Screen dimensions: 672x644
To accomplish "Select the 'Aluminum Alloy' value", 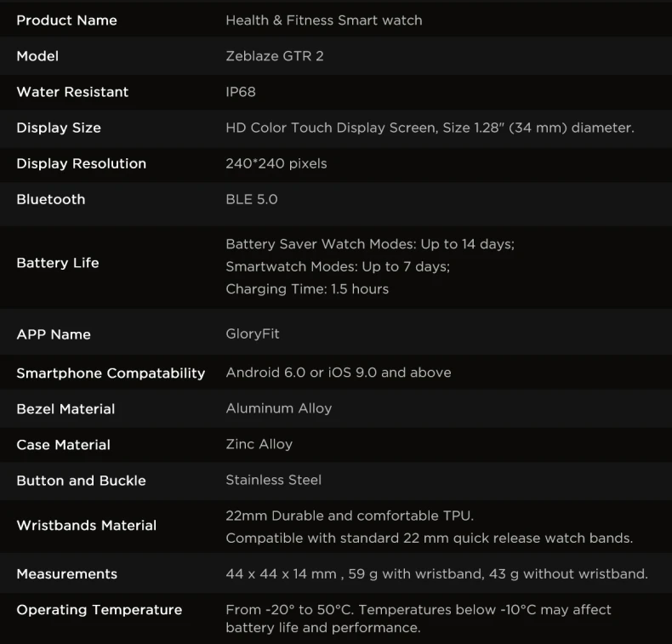I will pyautogui.click(x=278, y=408).
